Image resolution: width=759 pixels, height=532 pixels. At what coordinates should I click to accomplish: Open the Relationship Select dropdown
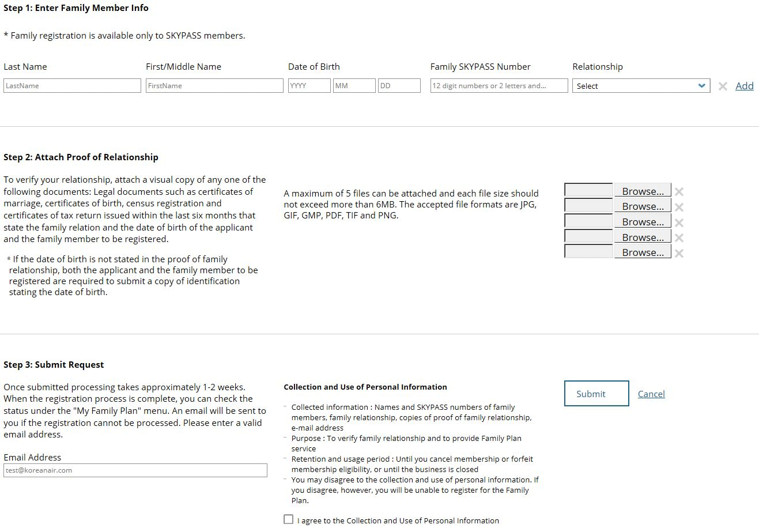coord(641,86)
